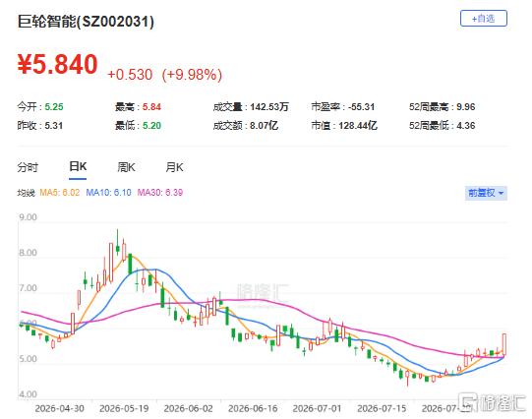Click the 市值 value 128.44亿
This screenshot has height=419, width=532.
tap(358, 126)
